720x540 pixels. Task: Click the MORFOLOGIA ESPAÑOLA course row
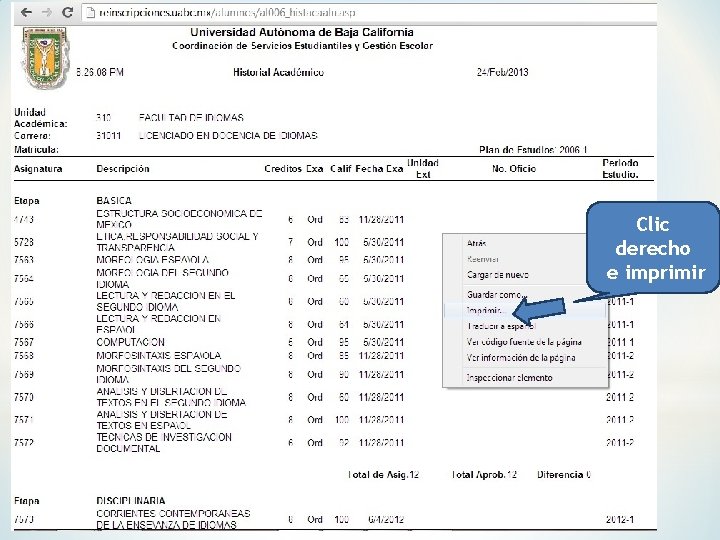(152, 260)
